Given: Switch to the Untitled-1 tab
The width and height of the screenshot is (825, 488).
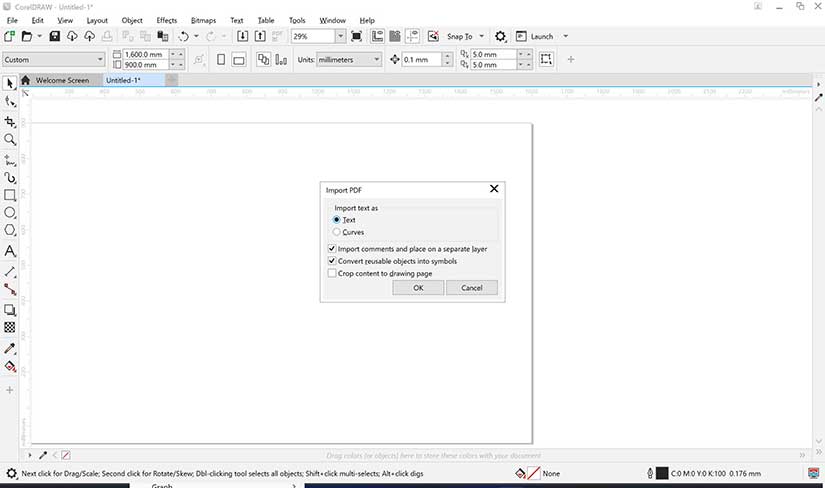Looking at the screenshot, I should [123, 80].
